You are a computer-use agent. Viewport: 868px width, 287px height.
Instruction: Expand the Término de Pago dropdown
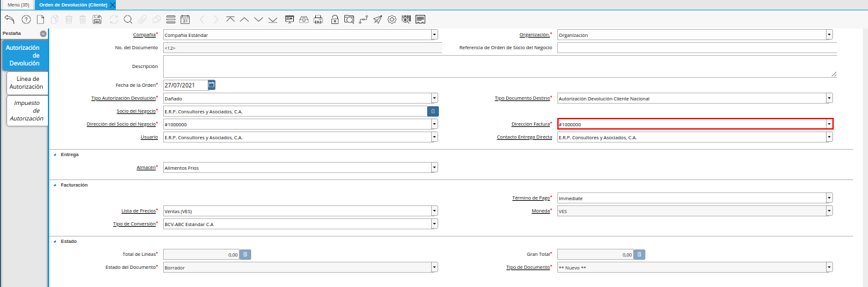click(829, 198)
